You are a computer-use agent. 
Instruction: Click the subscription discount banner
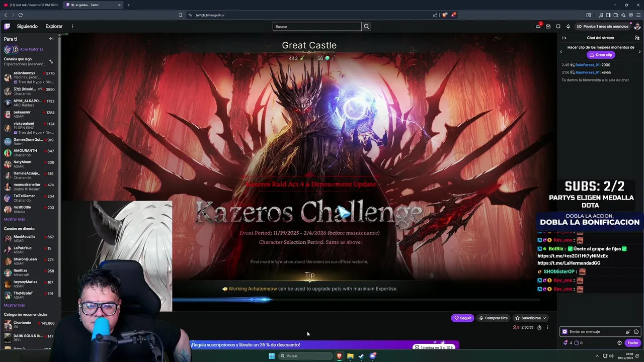point(325,345)
